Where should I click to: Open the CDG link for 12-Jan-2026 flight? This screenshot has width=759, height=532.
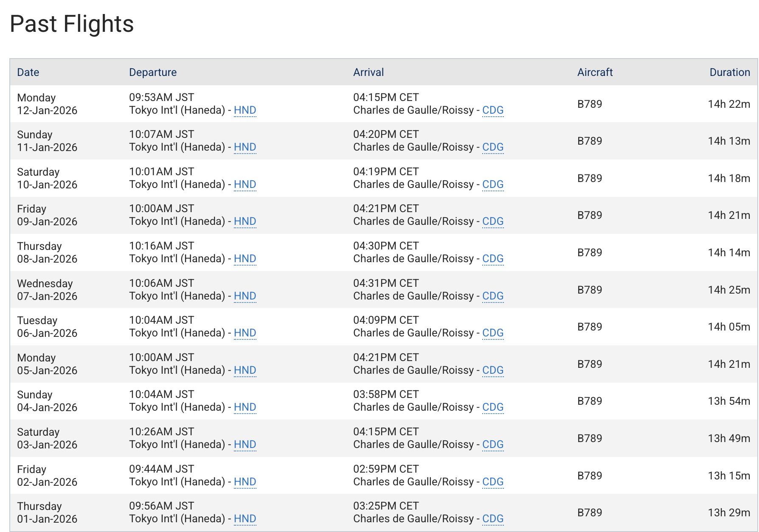coord(493,110)
